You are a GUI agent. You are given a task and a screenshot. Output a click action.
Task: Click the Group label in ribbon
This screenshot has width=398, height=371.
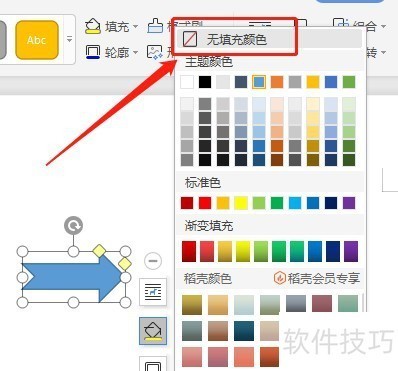(x=365, y=26)
